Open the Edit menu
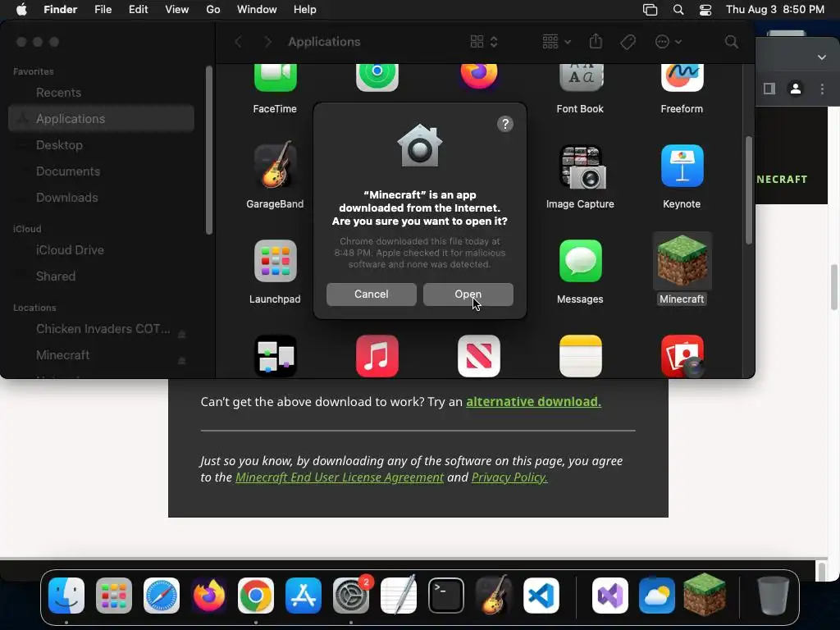 tap(138, 10)
